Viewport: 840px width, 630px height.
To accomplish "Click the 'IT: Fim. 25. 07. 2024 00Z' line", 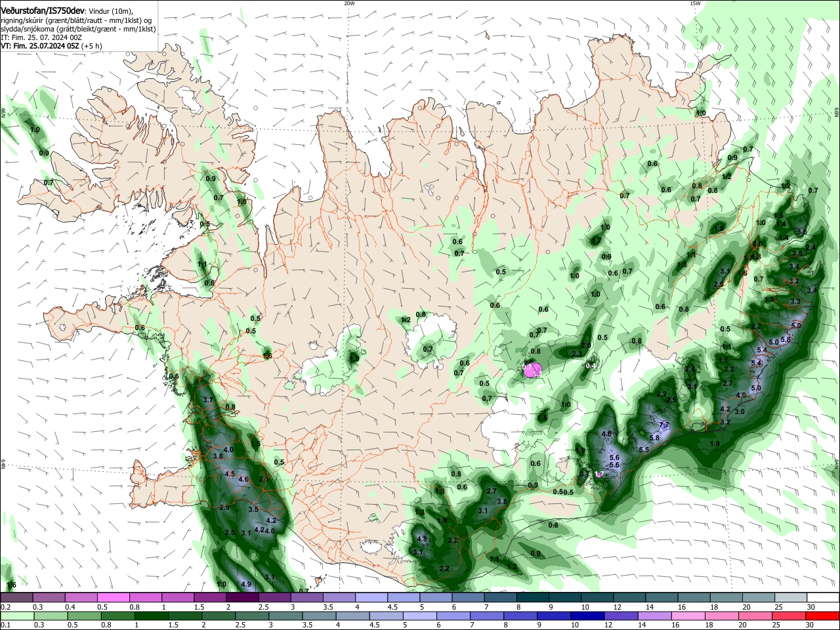I will coord(41,37).
